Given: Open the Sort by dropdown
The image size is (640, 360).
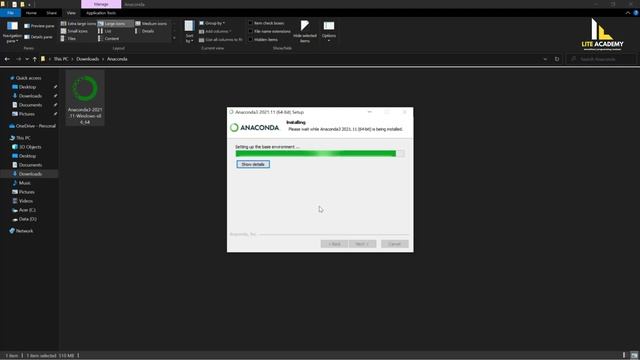Looking at the screenshot, I should [189, 32].
